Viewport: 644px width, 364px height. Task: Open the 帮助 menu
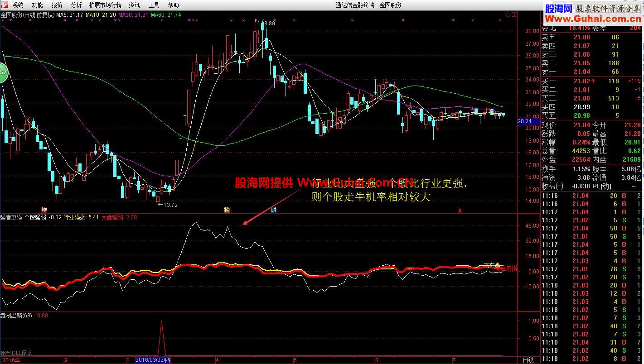pyautogui.click(x=174, y=5)
